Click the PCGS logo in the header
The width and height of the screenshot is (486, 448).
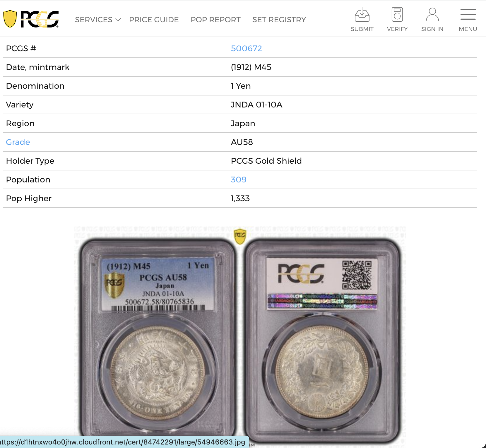coord(31,19)
